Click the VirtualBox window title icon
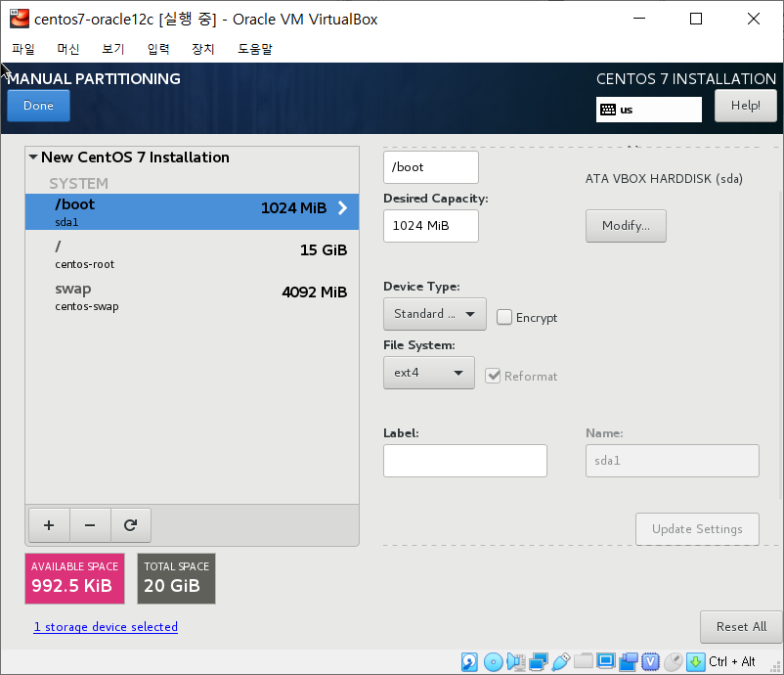Screen dimensions: 784x675 (20, 19)
